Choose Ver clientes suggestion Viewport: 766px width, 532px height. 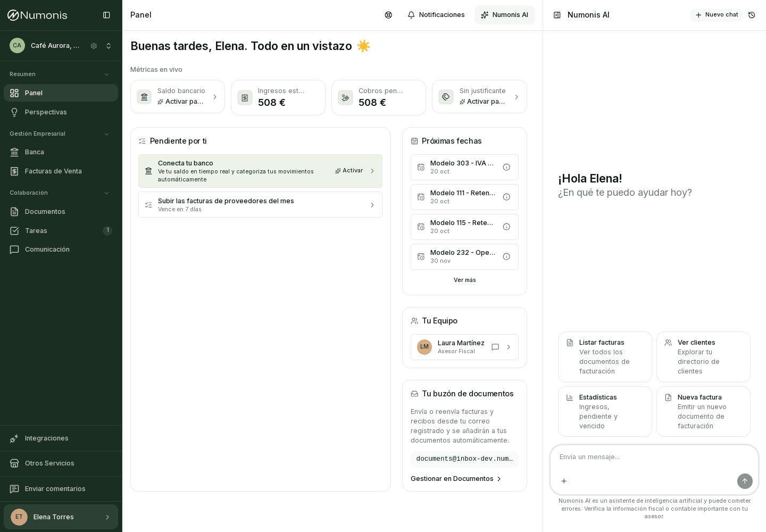[703, 357]
